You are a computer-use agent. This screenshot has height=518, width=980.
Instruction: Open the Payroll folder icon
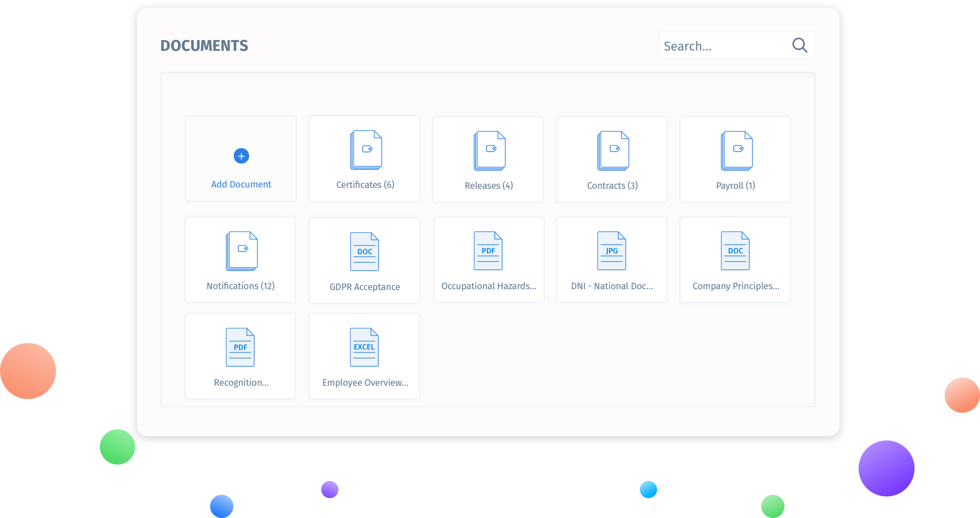tap(737, 151)
